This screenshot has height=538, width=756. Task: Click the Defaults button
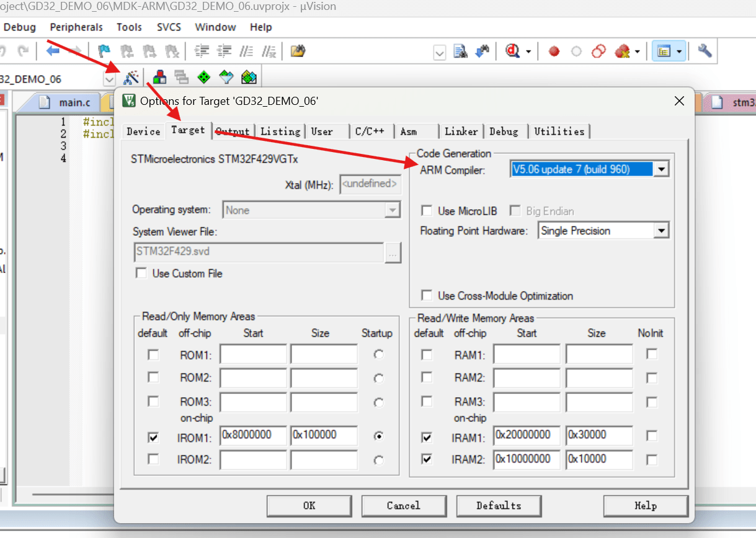pos(499,506)
